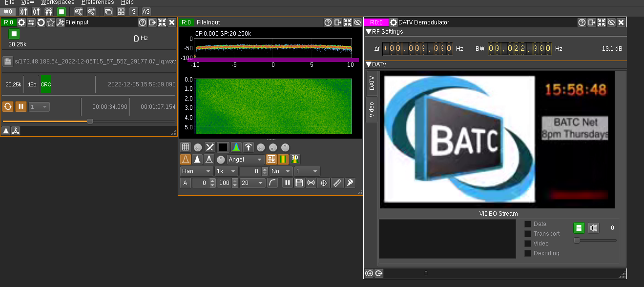Pause the file playback
Image resolution: width=644 pixels, height=287 pixels.
pos(21,106)
